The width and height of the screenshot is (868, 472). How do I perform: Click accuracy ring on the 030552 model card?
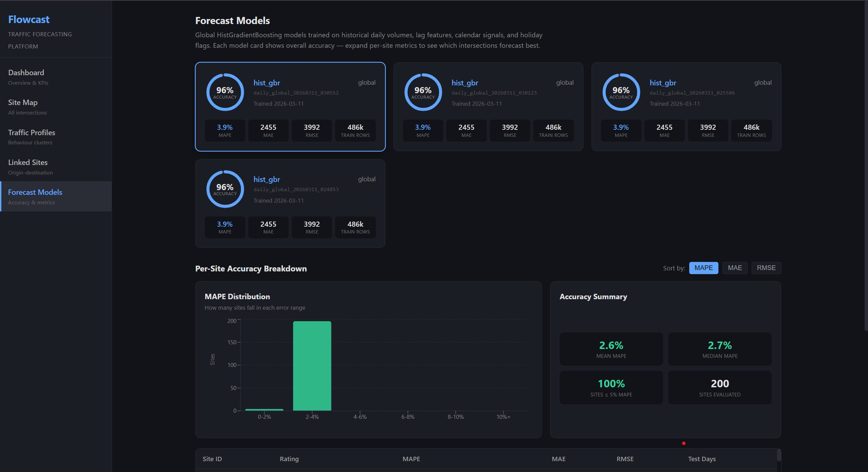225,92
